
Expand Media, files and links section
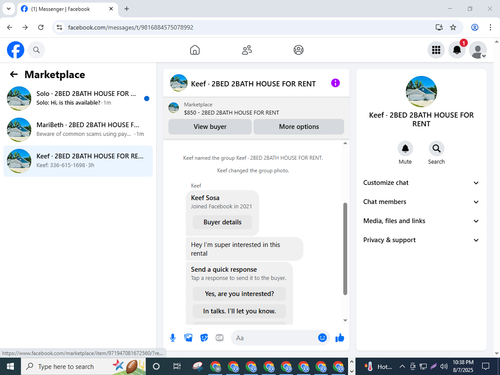421,221
